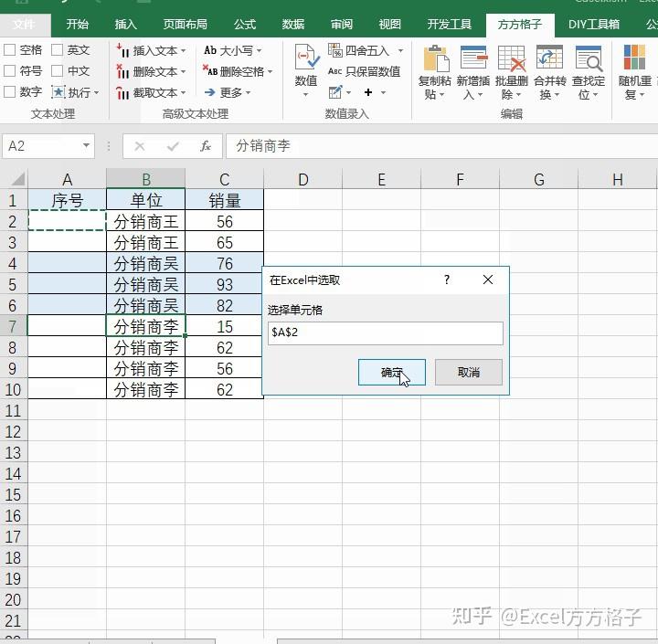Click the 随机重复 icon
This screenshot has height=644, width=658.
634,57
